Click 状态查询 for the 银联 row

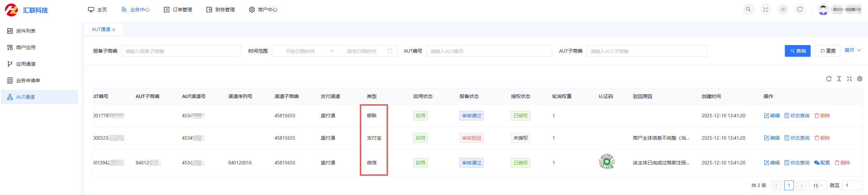(797, 116)
